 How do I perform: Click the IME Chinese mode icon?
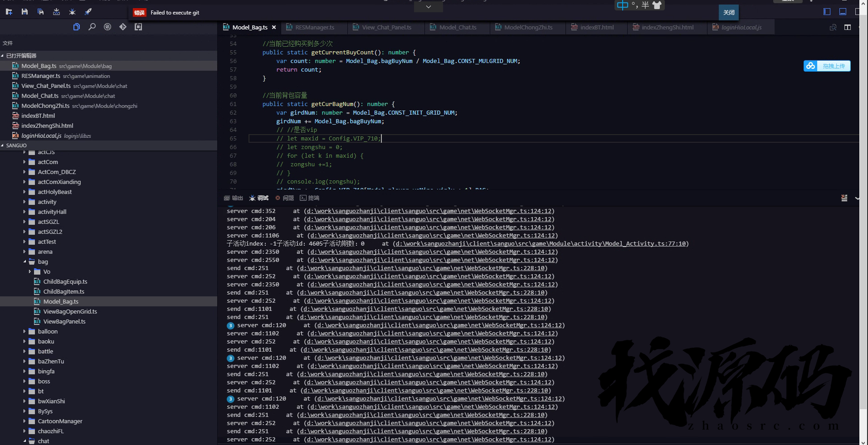[623, 5]
